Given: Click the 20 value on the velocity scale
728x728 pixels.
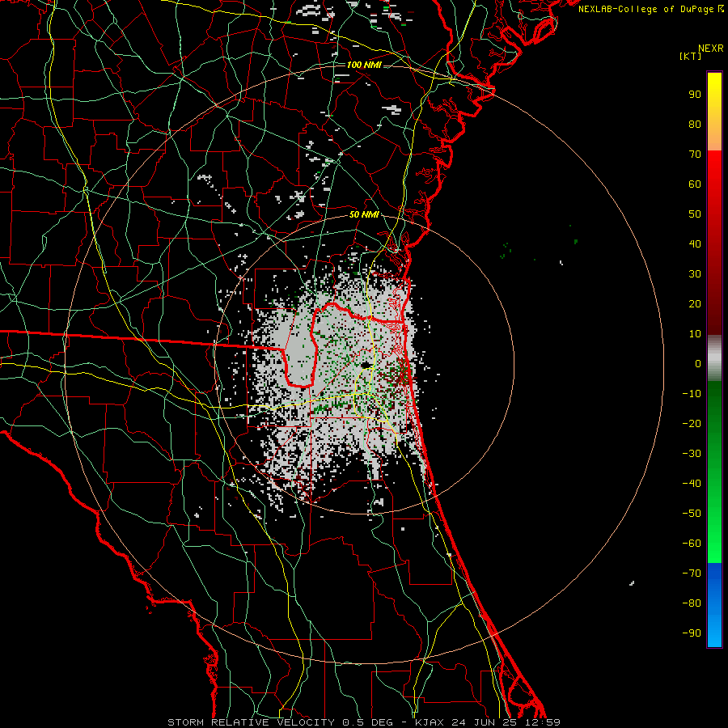Looking at the screenshot, I should 695,304.
